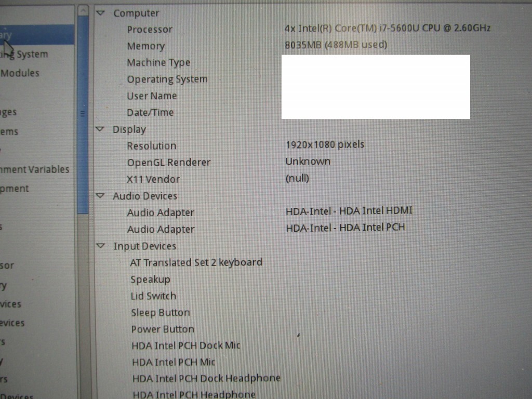Select the Memory row label
532x399 pixels.
pos(146,46)
